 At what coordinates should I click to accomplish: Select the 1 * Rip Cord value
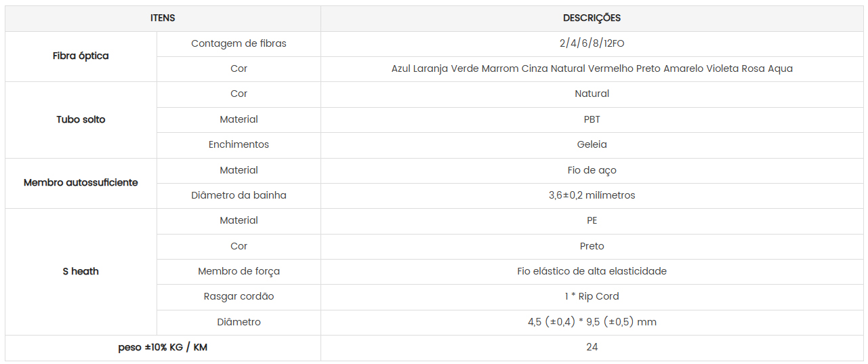click(592, 296)
